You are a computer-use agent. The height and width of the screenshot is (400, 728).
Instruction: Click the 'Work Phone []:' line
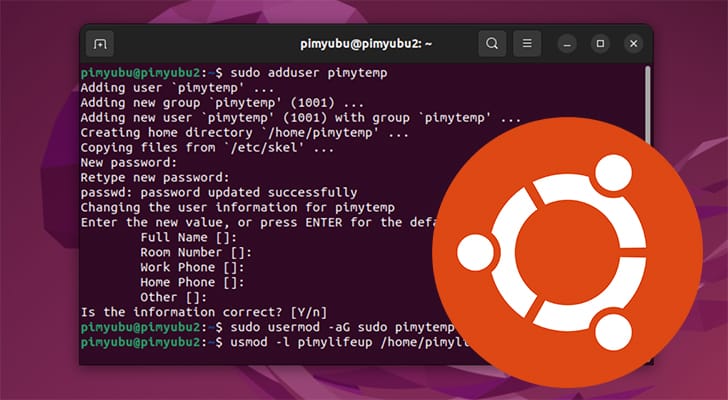tap(192, 267)
